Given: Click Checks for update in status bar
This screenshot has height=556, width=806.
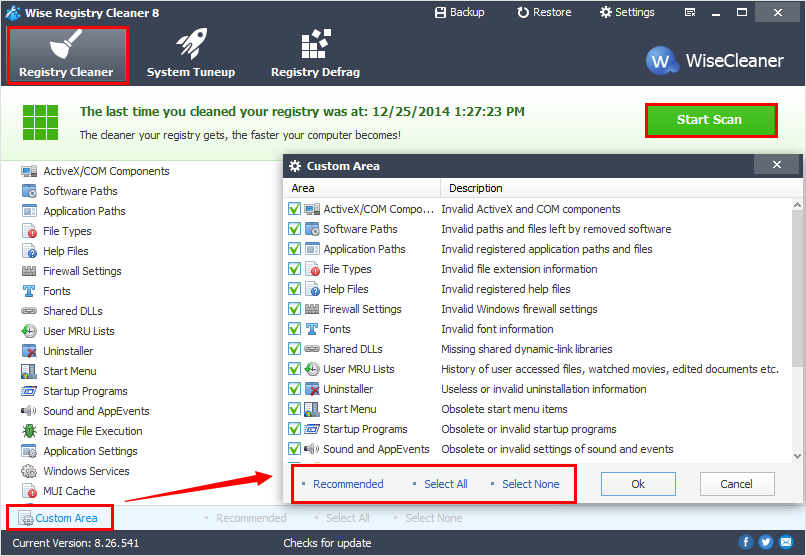Looking at the screenshot, I should [x=327, y=543].
